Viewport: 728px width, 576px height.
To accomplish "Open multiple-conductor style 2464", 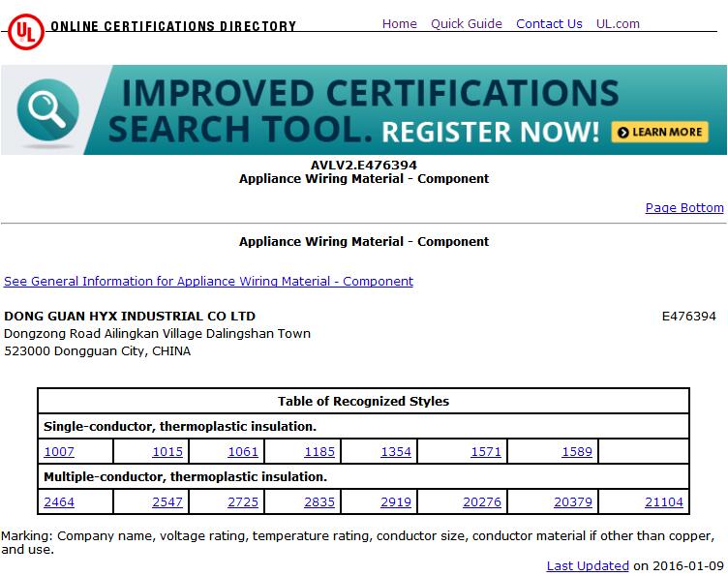I will pos(59,502).
